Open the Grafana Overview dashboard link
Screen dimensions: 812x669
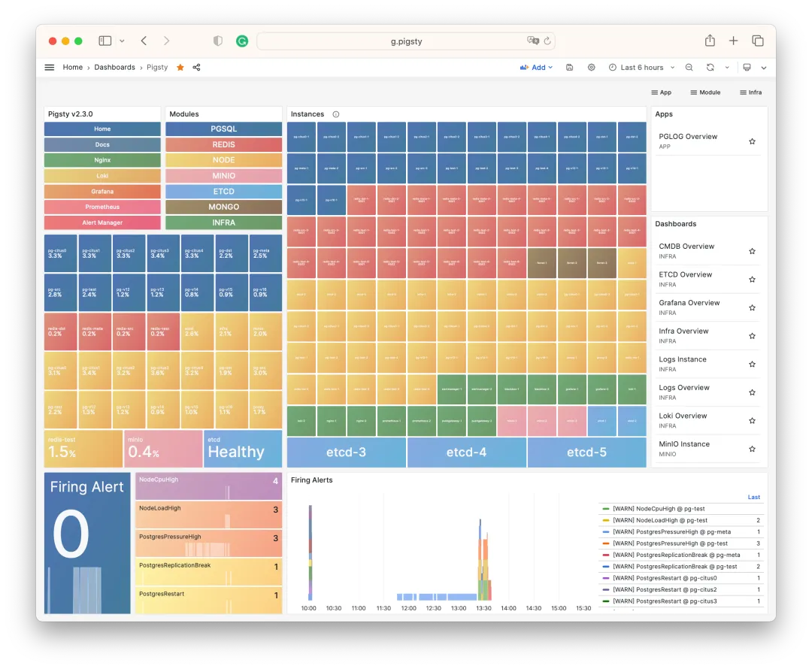click(x=689, y=303)
